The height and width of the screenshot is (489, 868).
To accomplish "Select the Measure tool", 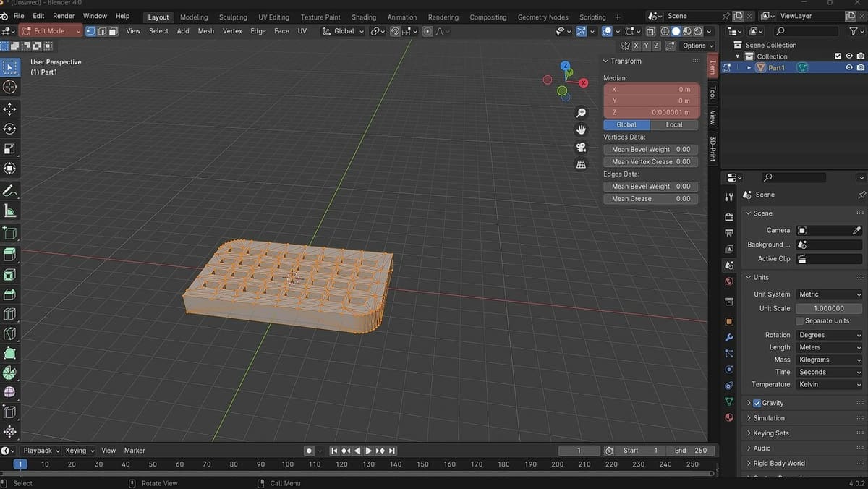I will point(10,211).
